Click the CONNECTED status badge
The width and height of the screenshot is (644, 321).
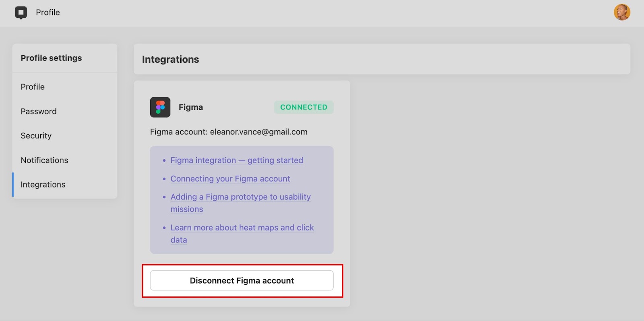click(x=304, y=107)
